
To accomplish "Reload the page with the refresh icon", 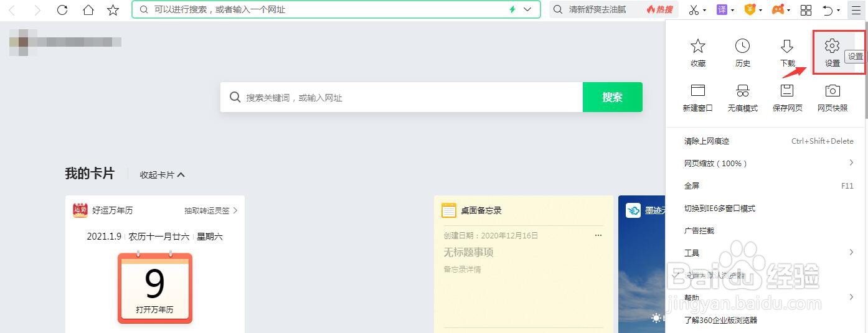I will (x=62, y=10).
